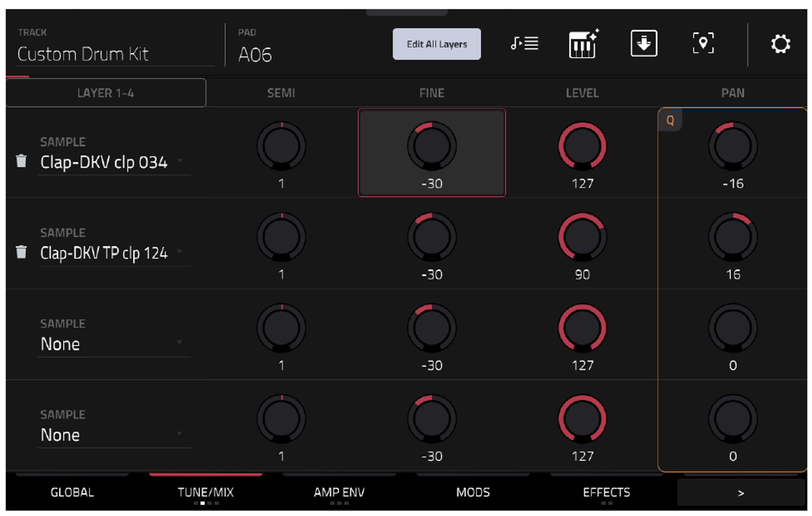Delete the Clap-DKV TP clp 124 sample
812x516 pixels.
[21, 252]
